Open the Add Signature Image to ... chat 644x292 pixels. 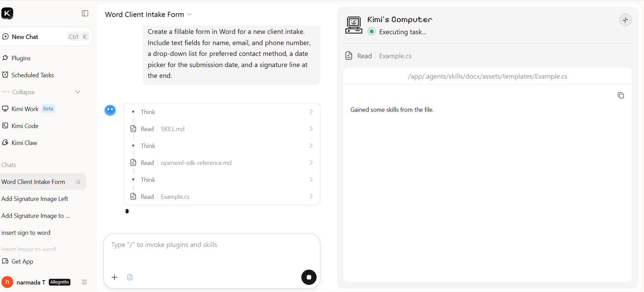click(x=36, y=216)
